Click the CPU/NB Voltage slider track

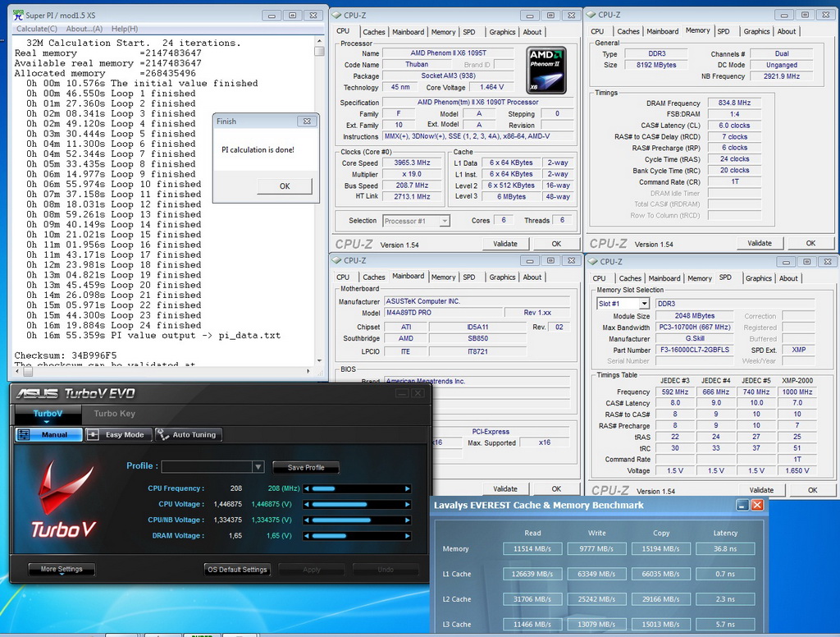357,520
